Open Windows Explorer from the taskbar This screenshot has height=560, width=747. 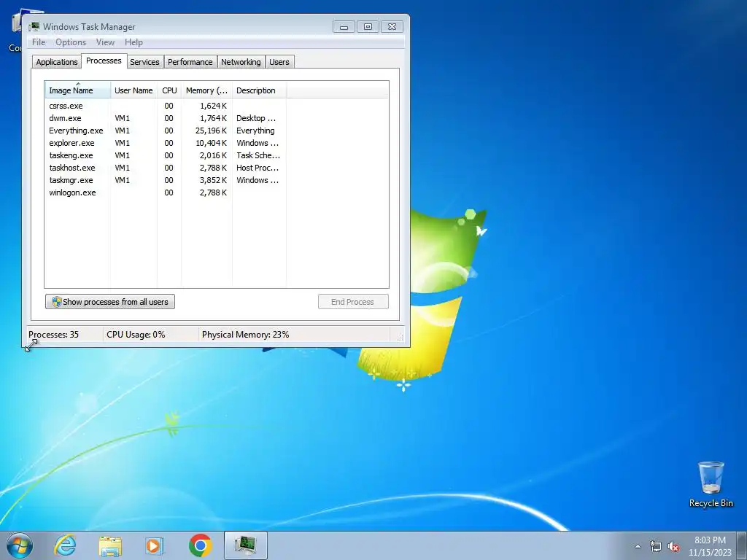click(110, 546)
